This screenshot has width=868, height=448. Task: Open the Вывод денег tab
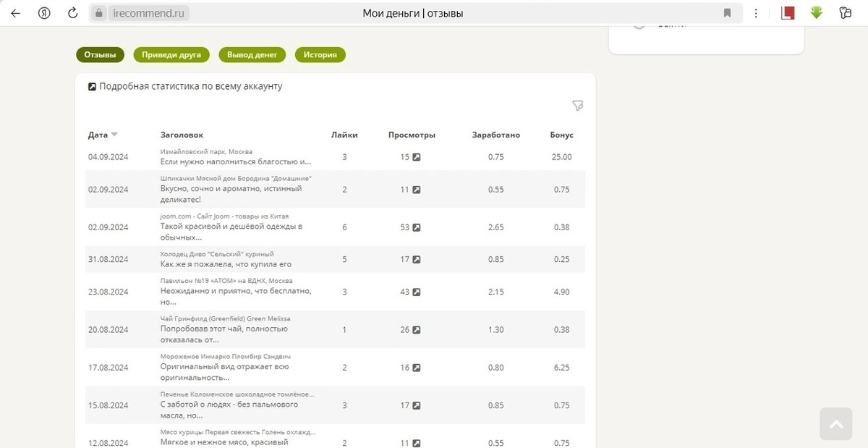pos(252,54)
